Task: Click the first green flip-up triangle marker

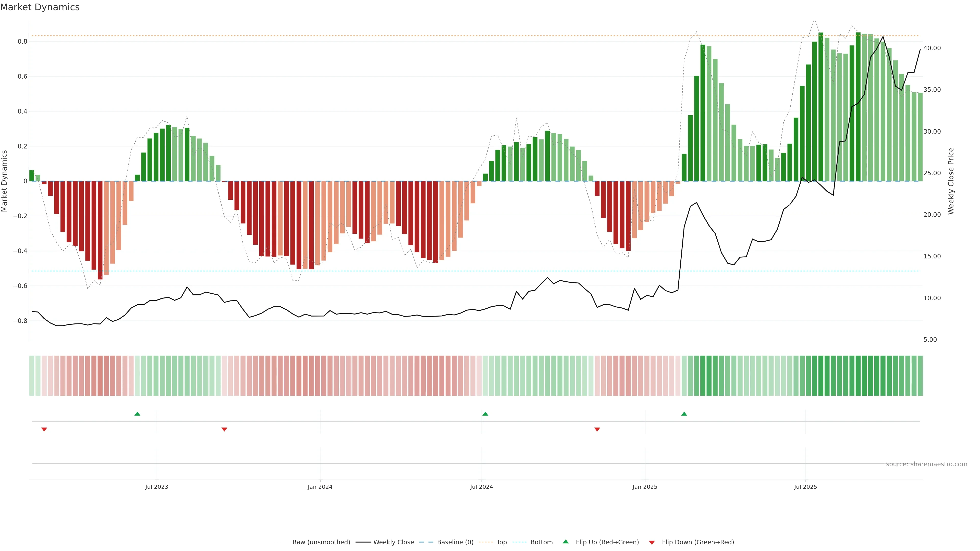Action: click(137, 414)
